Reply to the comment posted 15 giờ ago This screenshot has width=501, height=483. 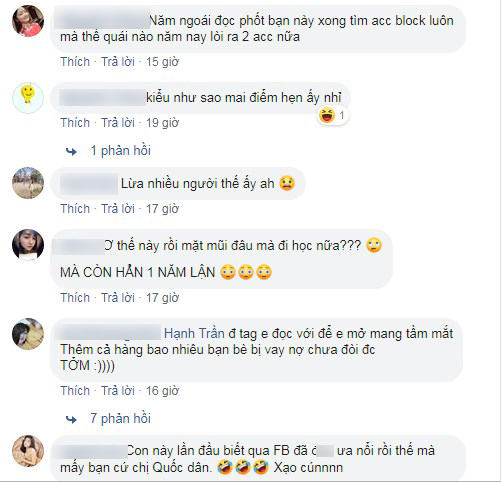(x=118, y=62)
